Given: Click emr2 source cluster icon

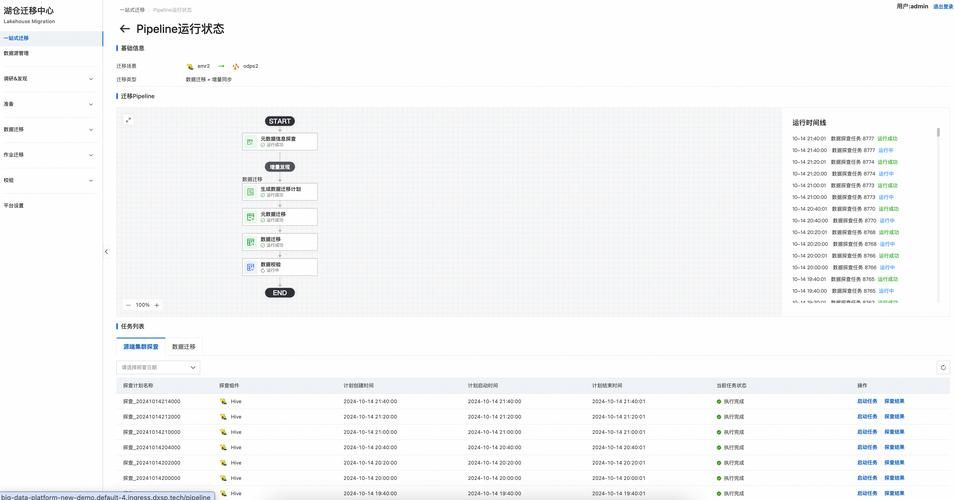Looking at the screenshot, I should pyautogui.click(x=190, y=66).
